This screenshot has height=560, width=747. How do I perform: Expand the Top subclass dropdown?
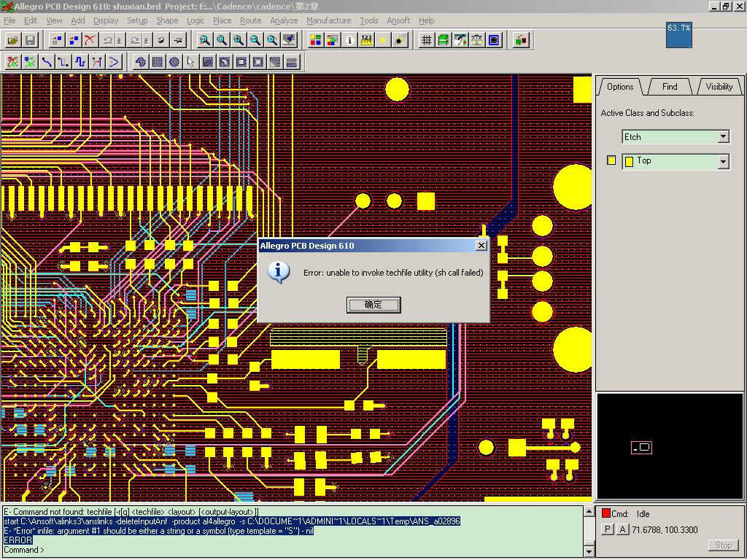[723, 161]
